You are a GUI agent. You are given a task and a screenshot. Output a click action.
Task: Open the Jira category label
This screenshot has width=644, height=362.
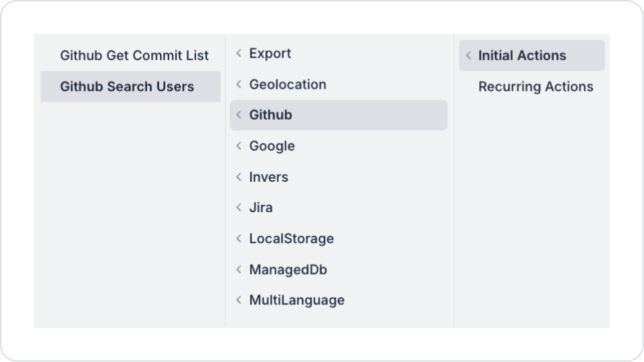(x=261, y=208)
